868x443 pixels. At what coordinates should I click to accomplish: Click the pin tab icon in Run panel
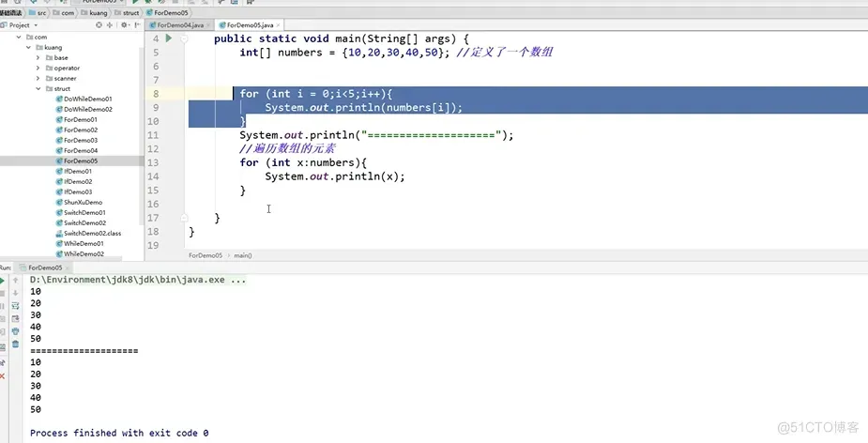[2, 362]
